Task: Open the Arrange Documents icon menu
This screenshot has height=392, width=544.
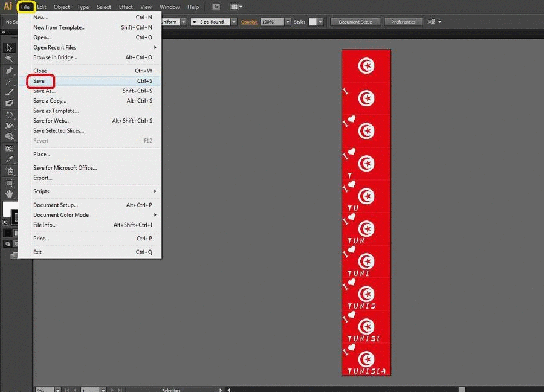Action: pos(236,7)
